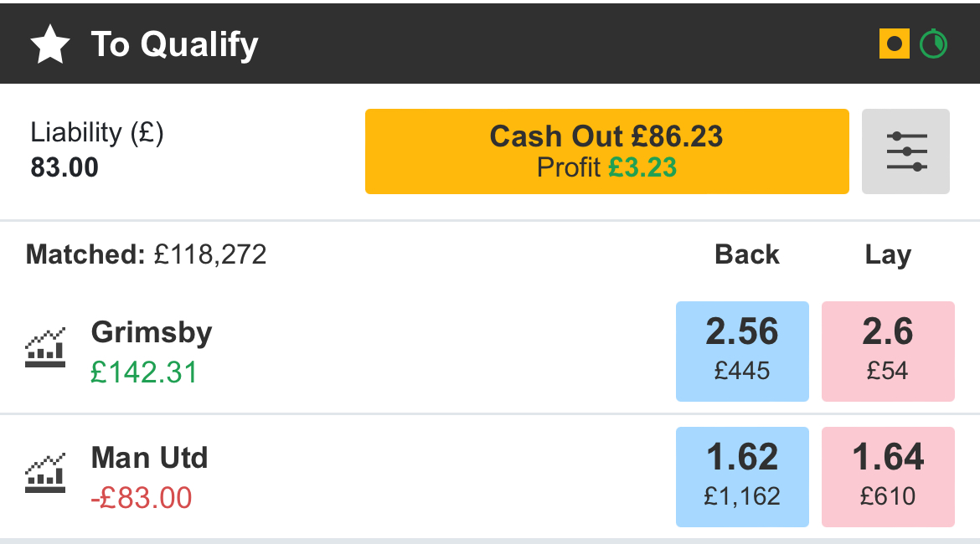Open Man Utd price chart icon
Screen dimensions: 980x544
(45, 473)
